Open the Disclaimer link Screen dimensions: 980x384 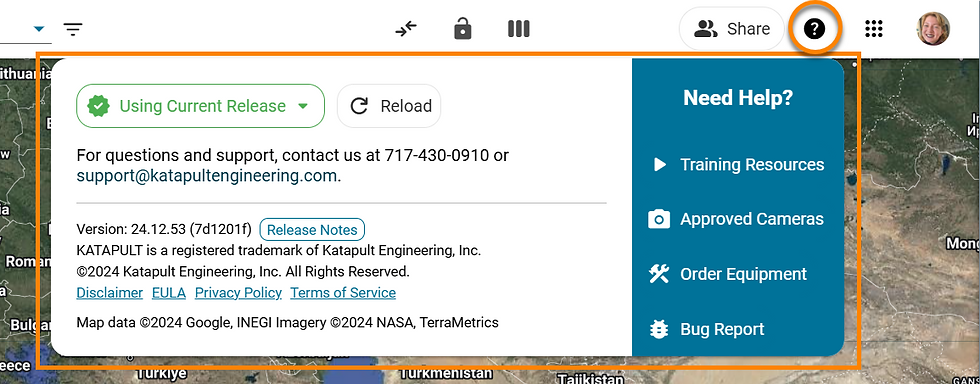click(109, 293)
